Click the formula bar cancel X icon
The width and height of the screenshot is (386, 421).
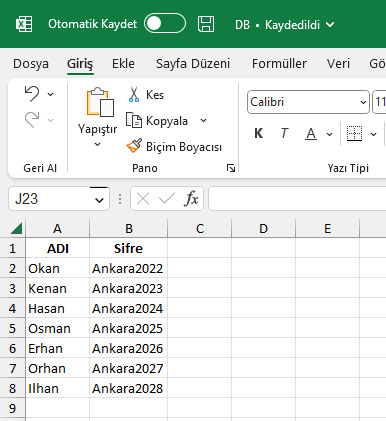coord(143,199)
